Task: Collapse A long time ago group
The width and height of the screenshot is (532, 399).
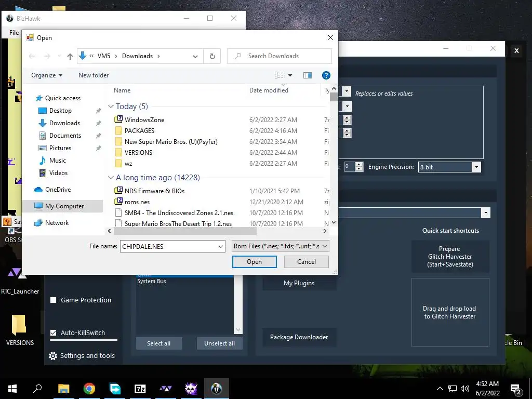Action: pyautogui.click(x=111, y=178)
